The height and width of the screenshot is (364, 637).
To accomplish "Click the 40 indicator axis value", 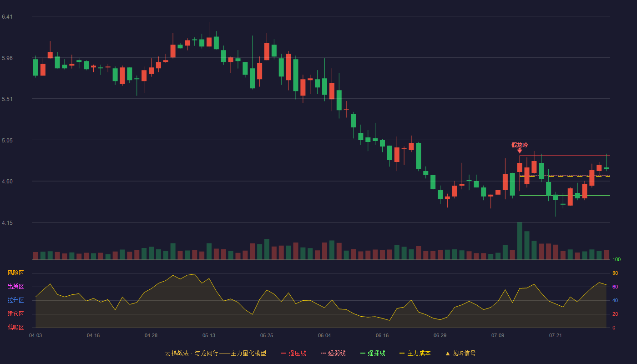I will 615,300.
